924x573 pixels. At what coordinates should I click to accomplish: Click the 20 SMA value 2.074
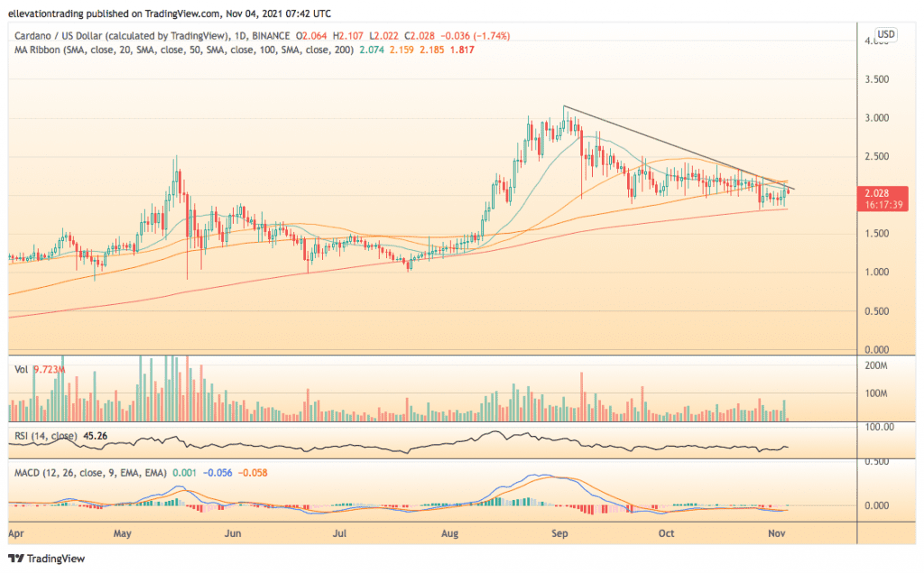[372, 51]
